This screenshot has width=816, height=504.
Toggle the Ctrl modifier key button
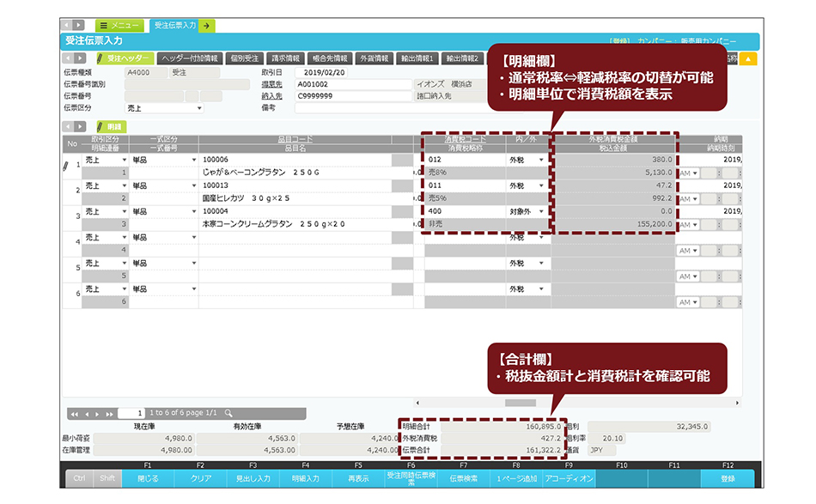[79, 479]
